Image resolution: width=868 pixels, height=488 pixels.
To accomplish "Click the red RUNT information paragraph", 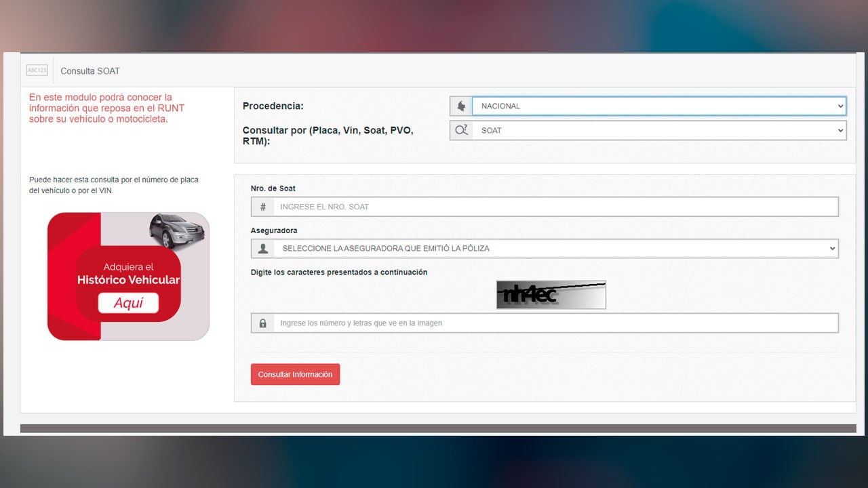I will tap(106, 108).
